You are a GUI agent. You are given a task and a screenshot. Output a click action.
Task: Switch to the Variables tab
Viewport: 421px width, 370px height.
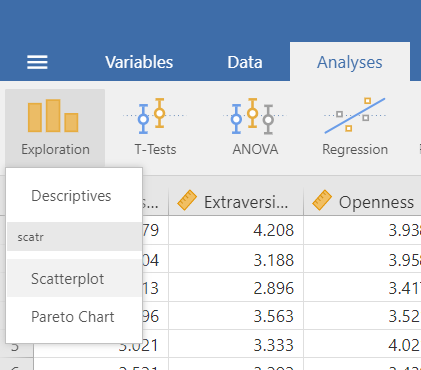(139, 62)
